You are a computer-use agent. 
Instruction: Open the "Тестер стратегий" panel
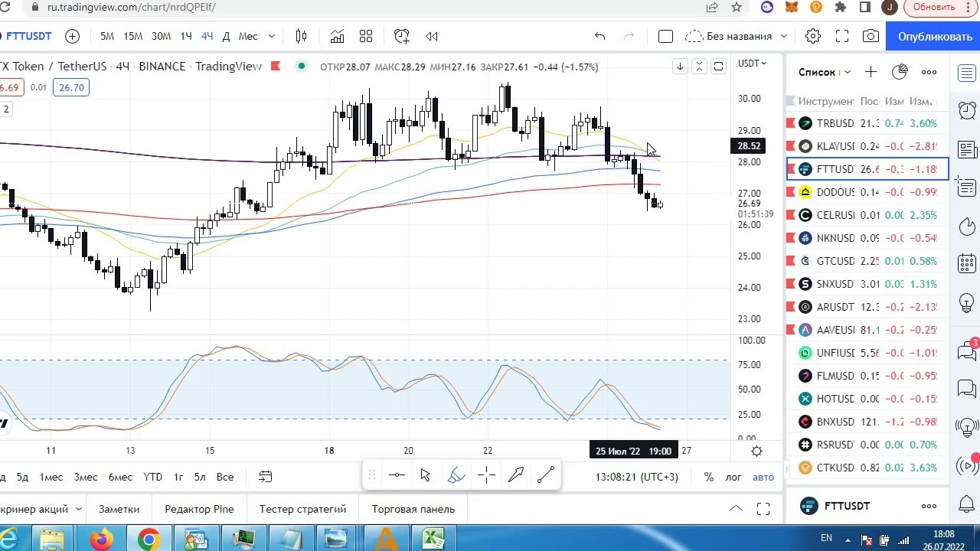pos(302,509)
